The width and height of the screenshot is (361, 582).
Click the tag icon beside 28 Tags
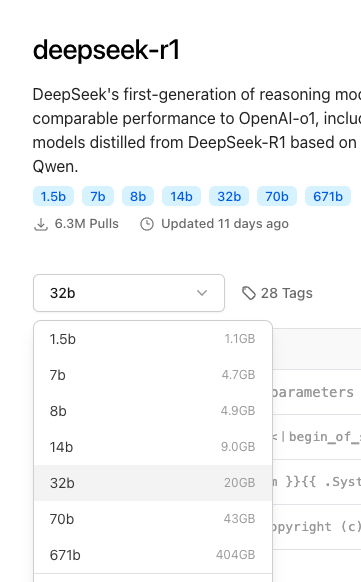[x=249, y=293]
